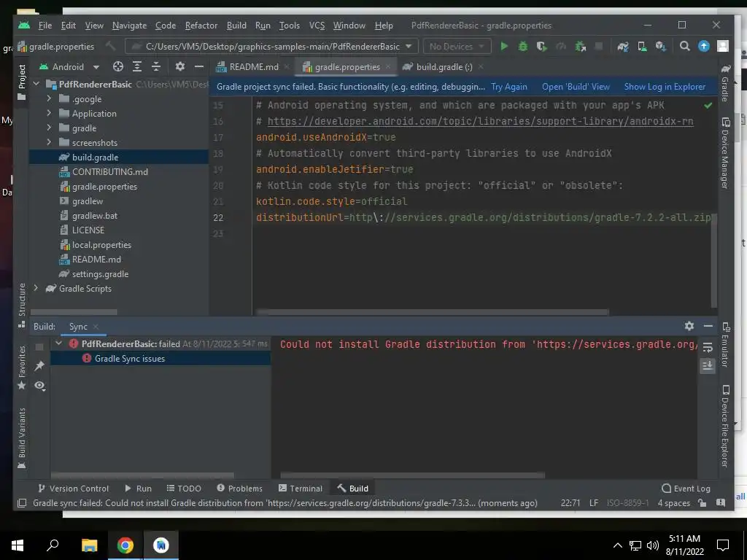The width and height of the screenshot is (747, 560).
Task: Hide the Project panel with minus icon
Action: click(198, 66)
